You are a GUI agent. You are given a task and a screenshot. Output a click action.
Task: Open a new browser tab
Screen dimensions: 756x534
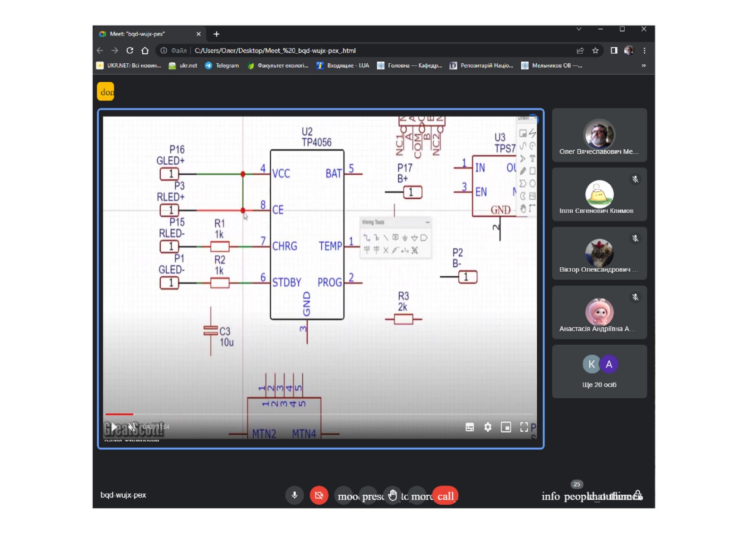[216, 34]
